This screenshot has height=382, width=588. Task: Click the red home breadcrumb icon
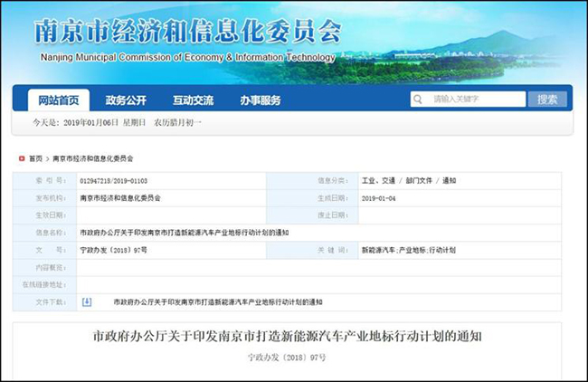tap(22, 158)
